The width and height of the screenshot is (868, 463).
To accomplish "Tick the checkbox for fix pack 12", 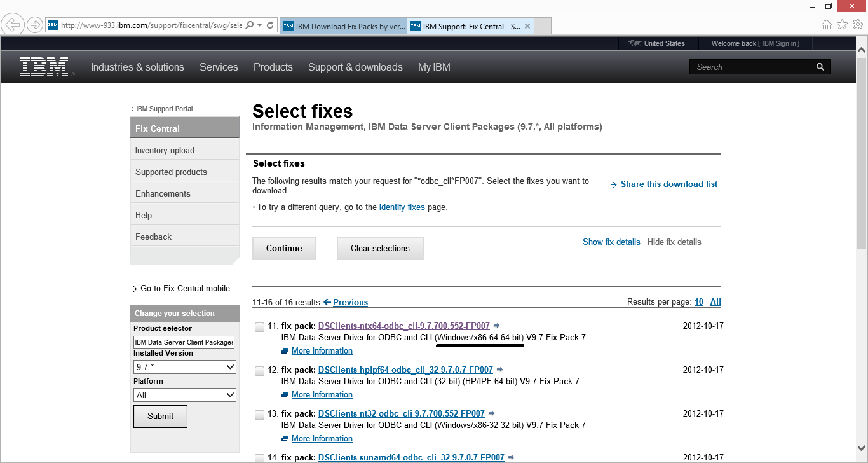I will pos(259,371).
